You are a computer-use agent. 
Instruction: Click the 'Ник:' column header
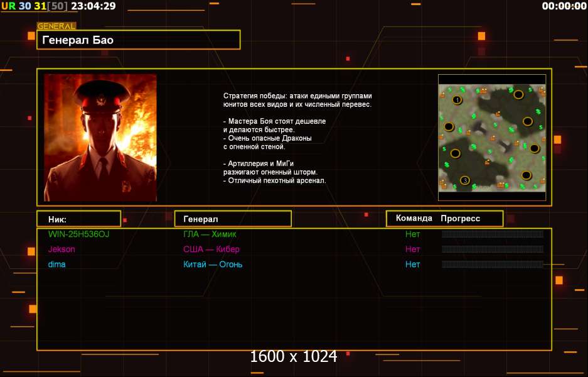click(x=78, y=219)
